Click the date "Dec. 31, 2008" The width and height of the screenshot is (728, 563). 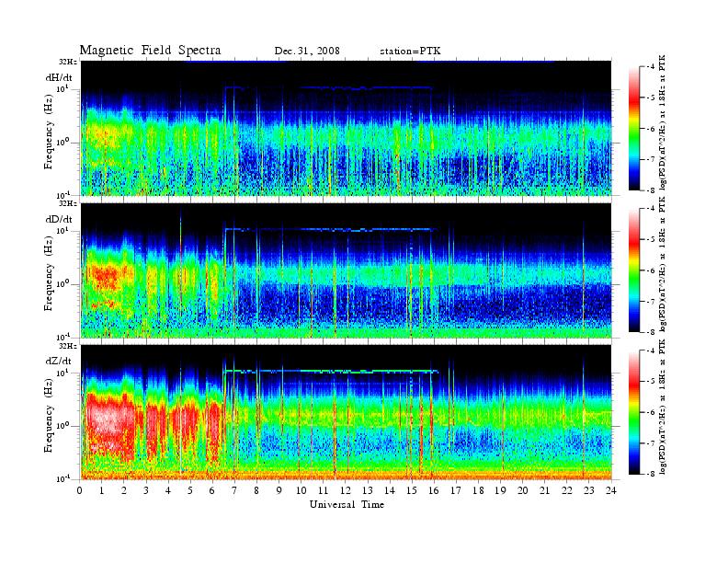307,51
